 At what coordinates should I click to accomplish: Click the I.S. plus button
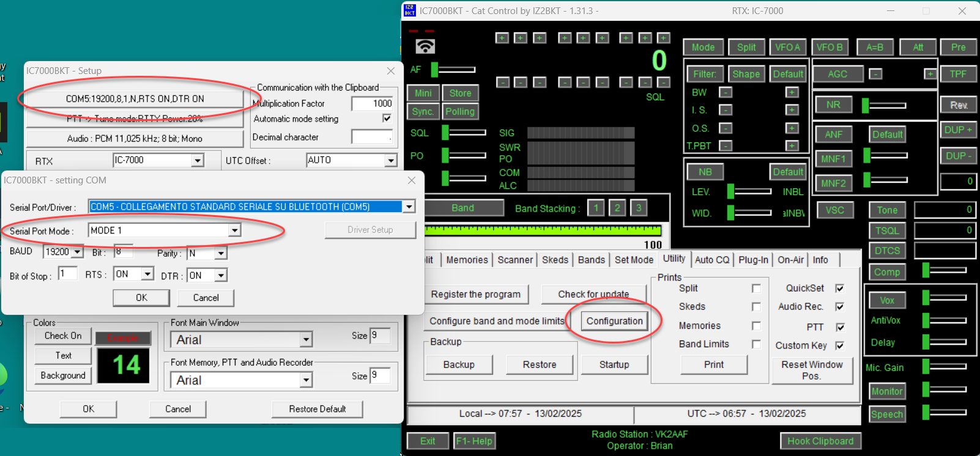pos(792,110)
